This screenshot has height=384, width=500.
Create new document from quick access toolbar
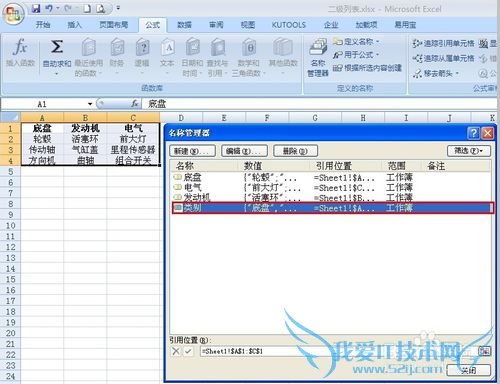[x=87, y=8]
